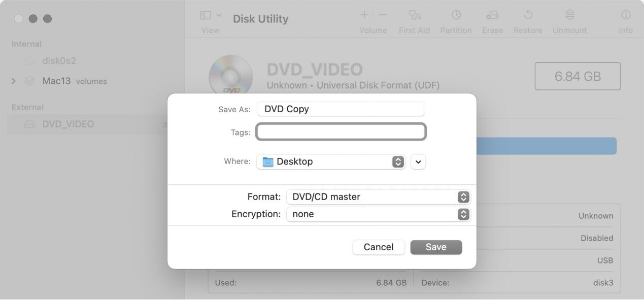This screenshot has width=644, height=300.
Task: Open the Where location Desktop popup
Action: tap(331, 162)
